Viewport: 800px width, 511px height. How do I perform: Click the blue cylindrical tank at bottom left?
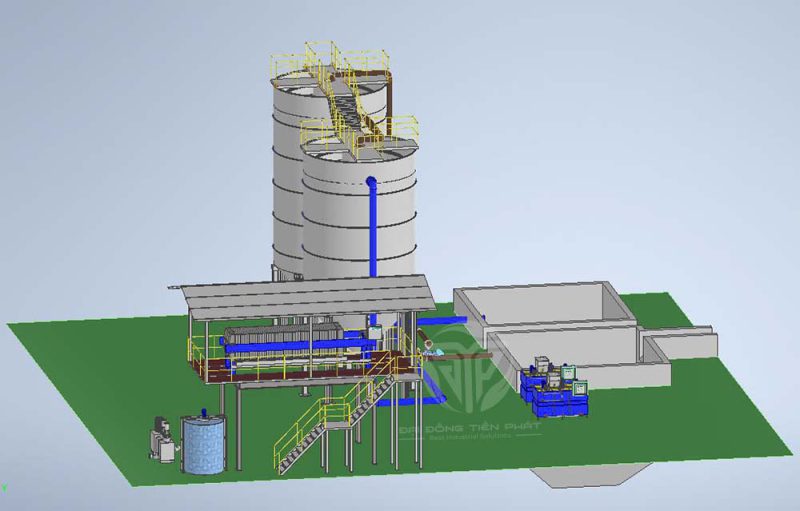206,446
